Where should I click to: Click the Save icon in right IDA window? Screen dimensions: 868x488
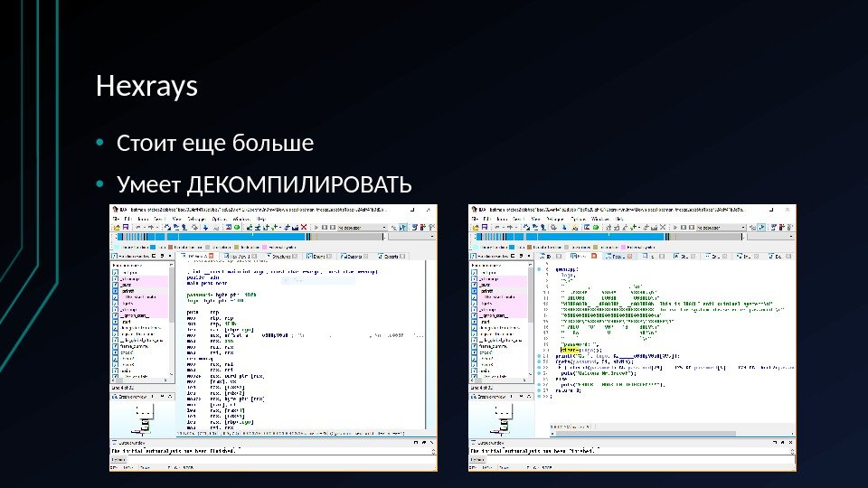pyautogui.click(x=485, y=228)
